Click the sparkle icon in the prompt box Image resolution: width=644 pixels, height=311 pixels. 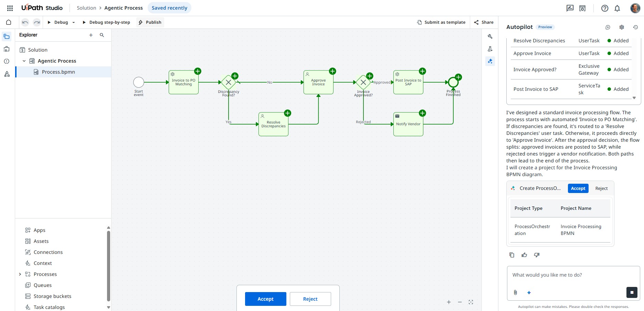click(529, 292)
